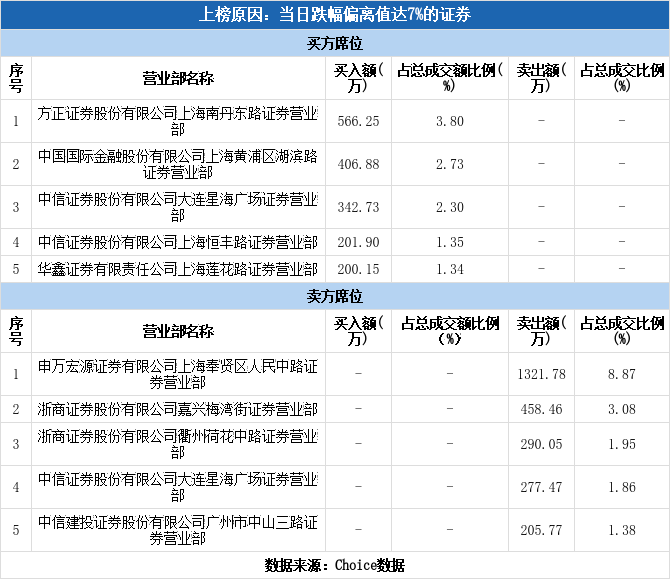Click the 数据来源：Choice数据 footer

coord(335,565)
